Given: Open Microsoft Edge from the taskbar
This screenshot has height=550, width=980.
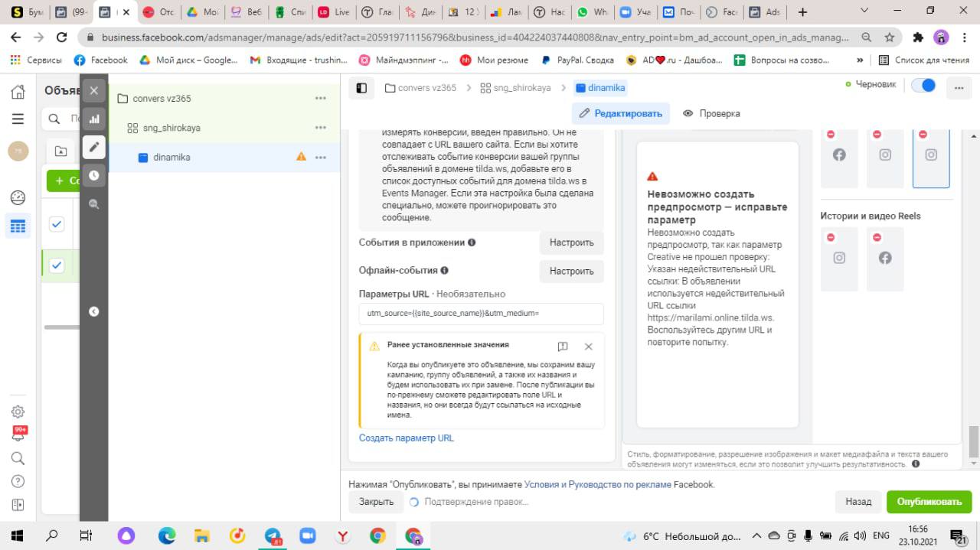Looking at the screenshot, I should (x=167, y=535).
